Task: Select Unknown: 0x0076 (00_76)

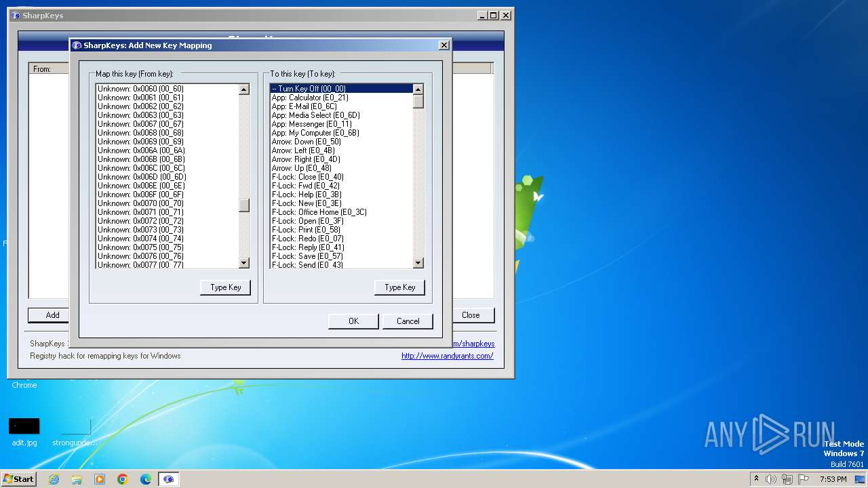Action: click(167, 256)
